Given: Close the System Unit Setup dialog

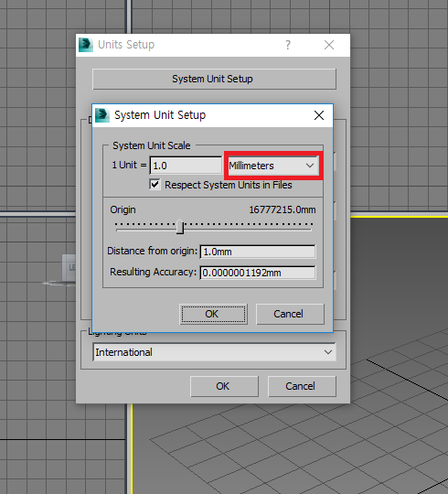Looking at the screenshot, I should click(x=319, y=115).
